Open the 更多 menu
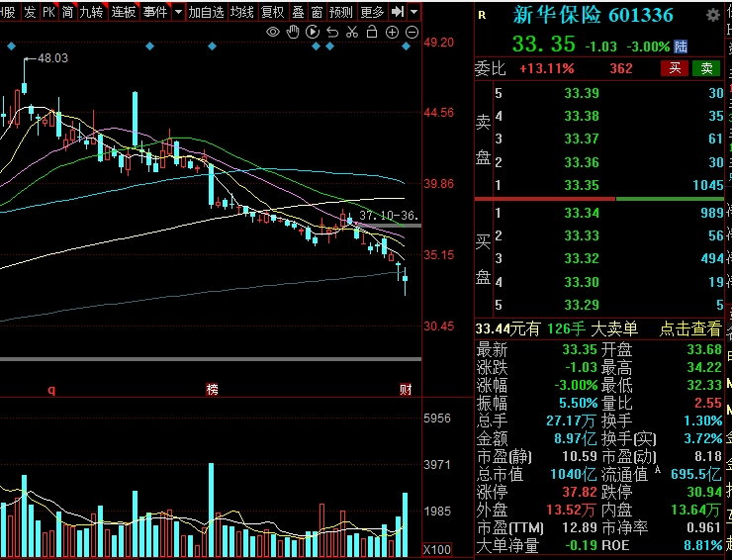Image resolution: width=732 pixels, height=560 pixels. pos(372,12)
